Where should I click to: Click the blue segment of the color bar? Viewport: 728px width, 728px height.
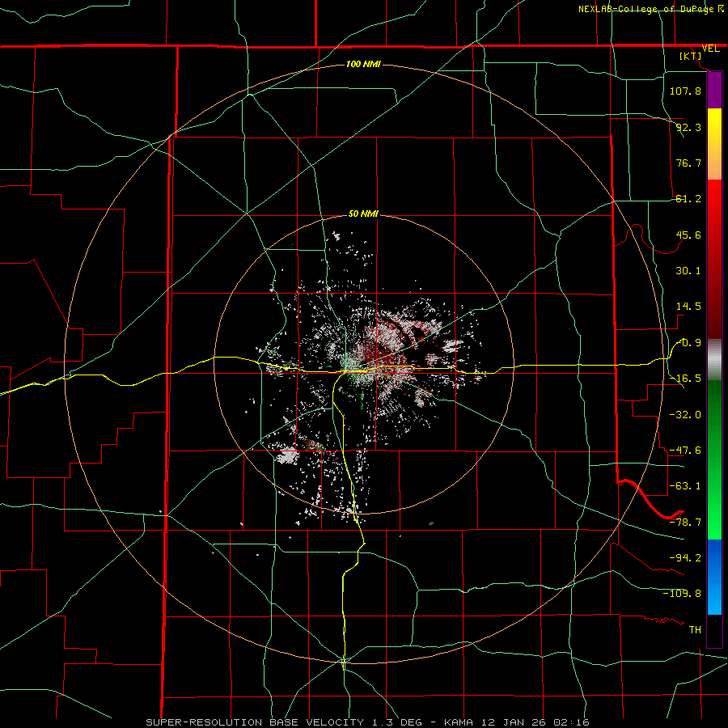click(714, 577)
